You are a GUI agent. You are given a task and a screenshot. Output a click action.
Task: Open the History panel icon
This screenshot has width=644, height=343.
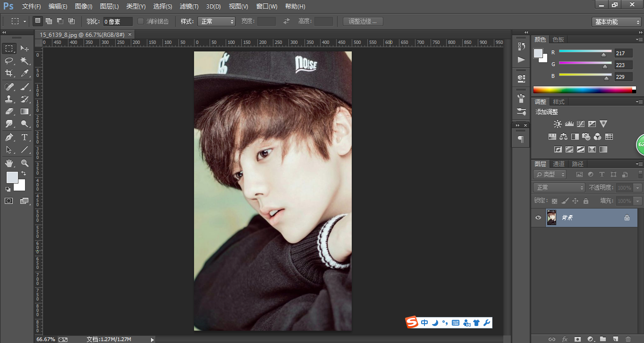pyautogui.click(x=521, y=46)
